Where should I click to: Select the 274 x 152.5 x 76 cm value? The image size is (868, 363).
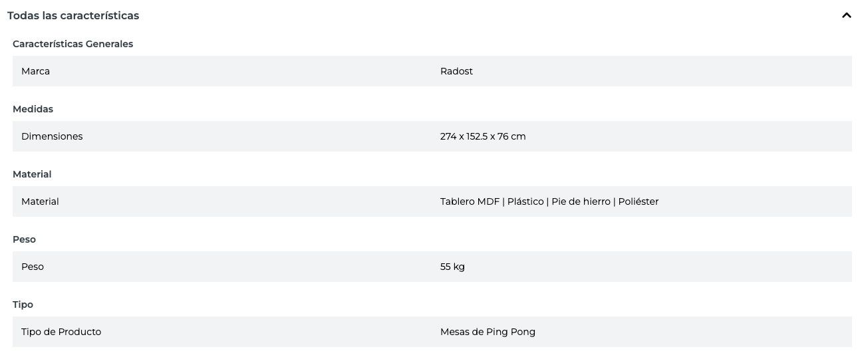click(483, 136)
